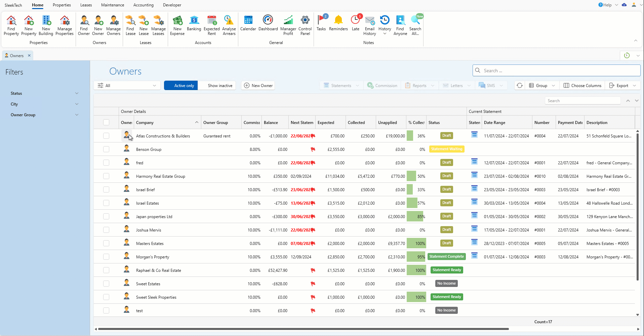Expand the Status filter section
The image size is (644, 336).
[44, 93]
